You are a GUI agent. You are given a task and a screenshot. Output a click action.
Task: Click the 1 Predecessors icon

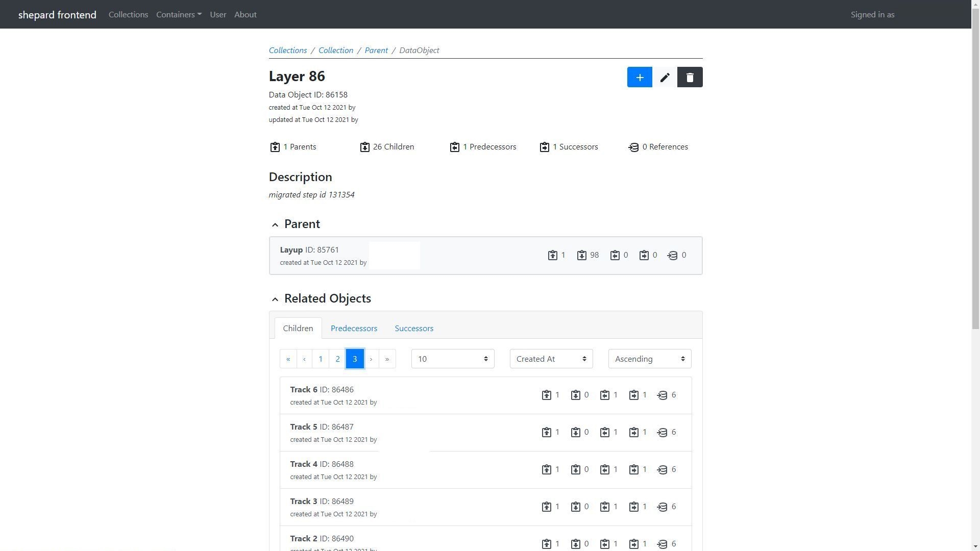coord(454,147)
